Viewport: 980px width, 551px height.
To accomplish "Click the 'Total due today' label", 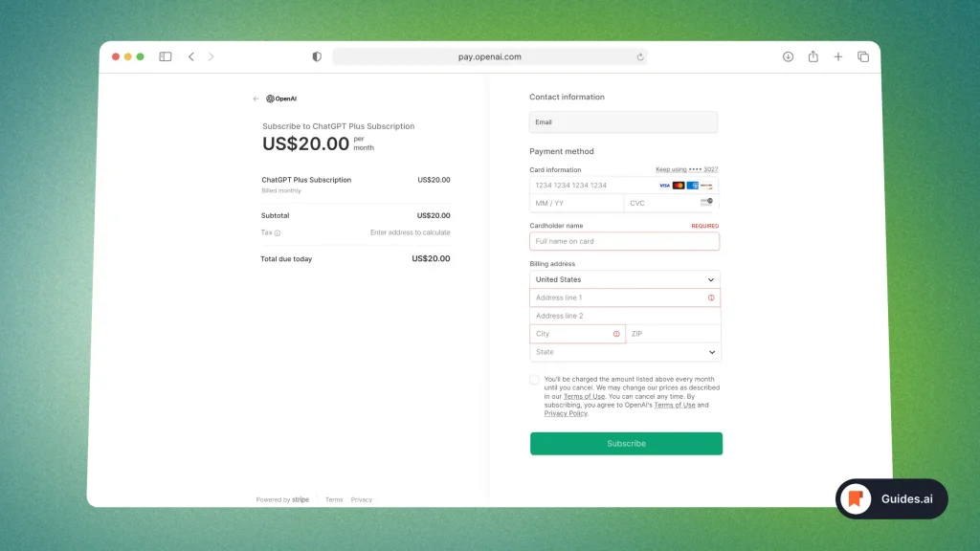I will 286,259.
